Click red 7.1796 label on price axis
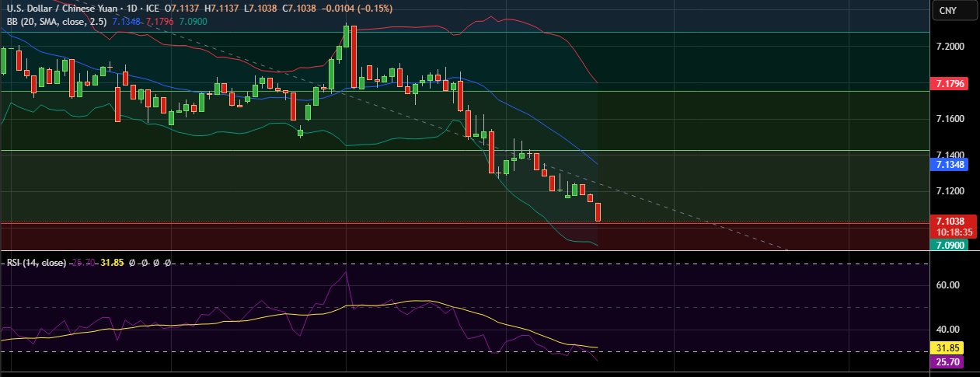Image resolution: width=980 pixels, height=377 pixels. click(951, 83)
